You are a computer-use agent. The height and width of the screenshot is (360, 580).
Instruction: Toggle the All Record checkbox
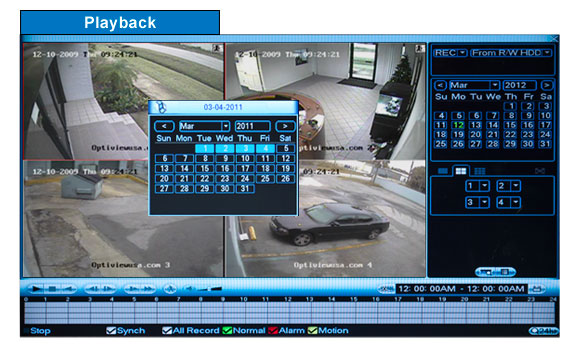tap(167, 331)
